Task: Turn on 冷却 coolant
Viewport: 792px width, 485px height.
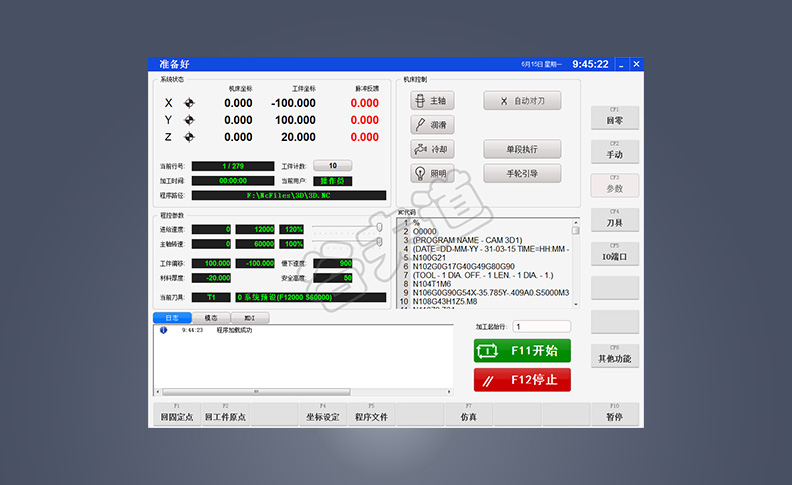Action: [432, 149]
